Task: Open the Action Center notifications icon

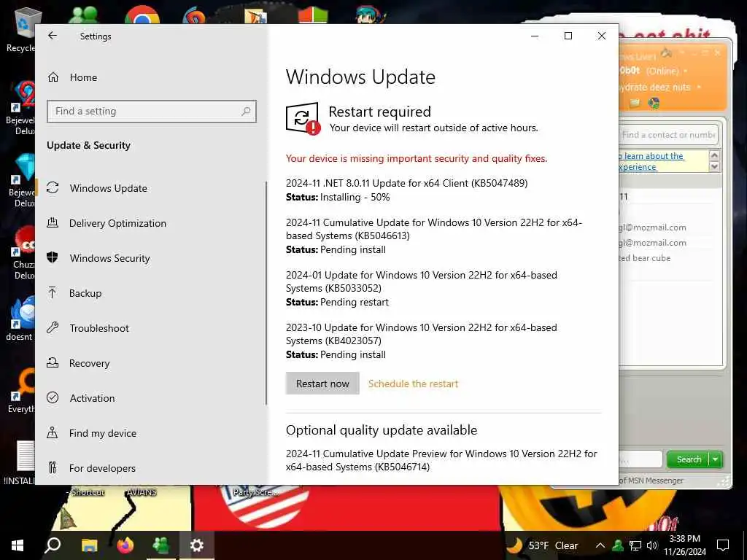Action: (723, 545)
